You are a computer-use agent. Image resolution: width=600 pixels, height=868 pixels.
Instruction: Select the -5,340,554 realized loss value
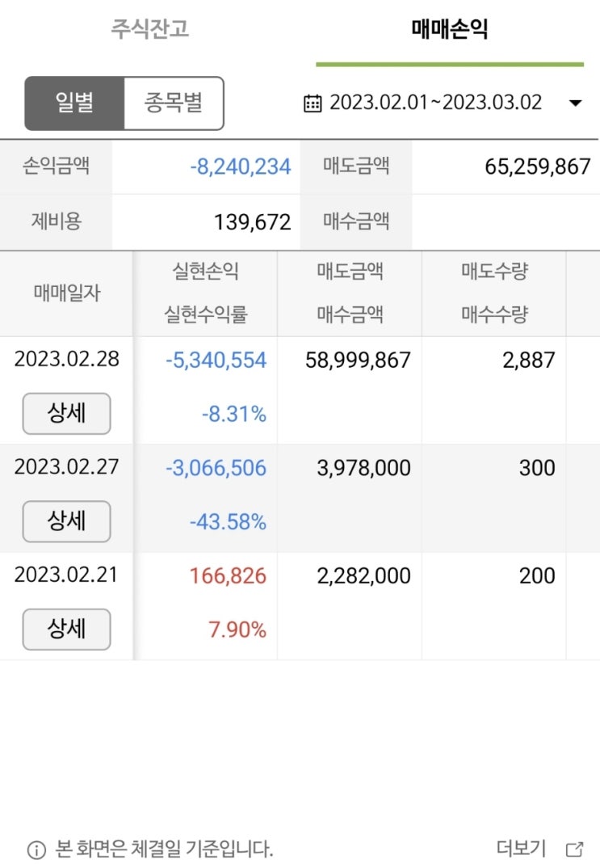click(x=216, y=360)
